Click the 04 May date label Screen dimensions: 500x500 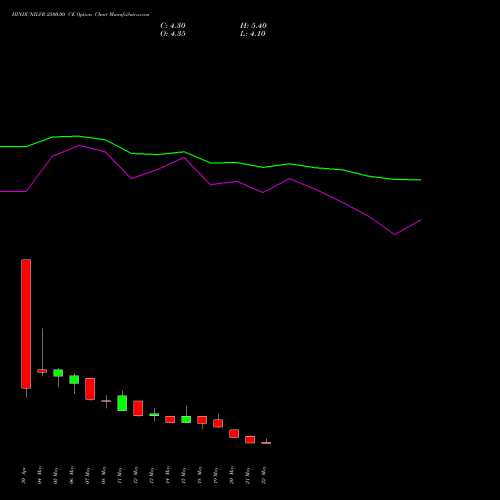point(40,475)
